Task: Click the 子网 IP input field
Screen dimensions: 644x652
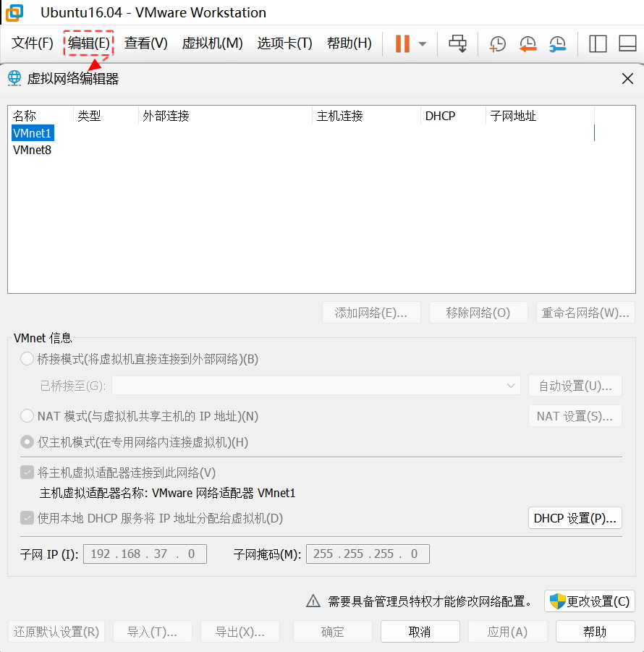Action: [x=145, y=554]
